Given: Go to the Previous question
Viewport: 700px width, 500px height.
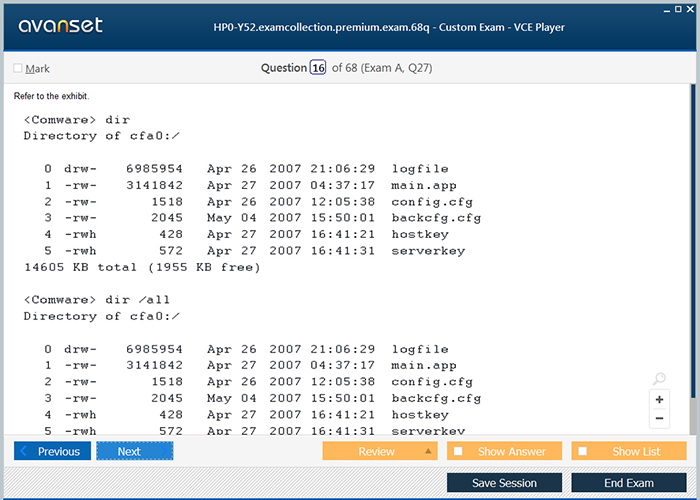Looking at the screenshot, I should click(x=52, y=451).
